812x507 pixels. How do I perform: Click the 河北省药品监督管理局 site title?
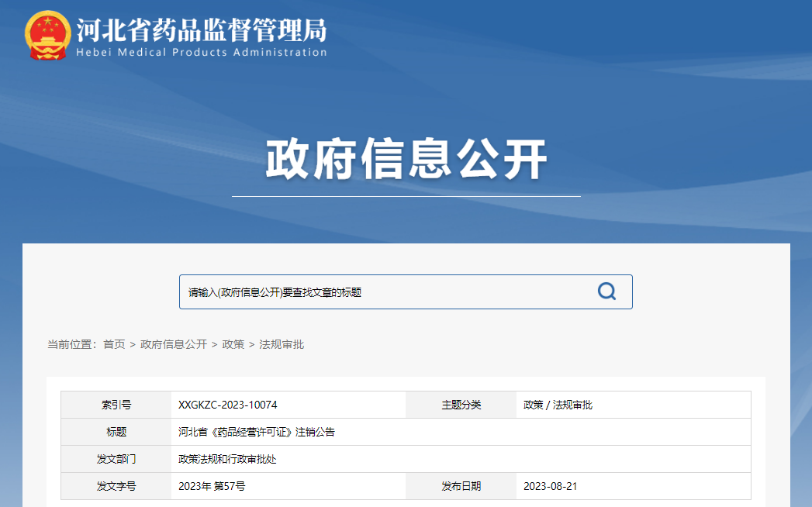pos(202,30)
